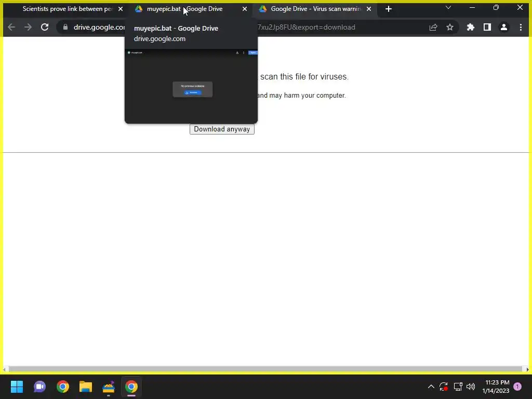Viewport: 532px width, 399px height.
Task: Open the Chrome side panel
Action: coord(487,27)
